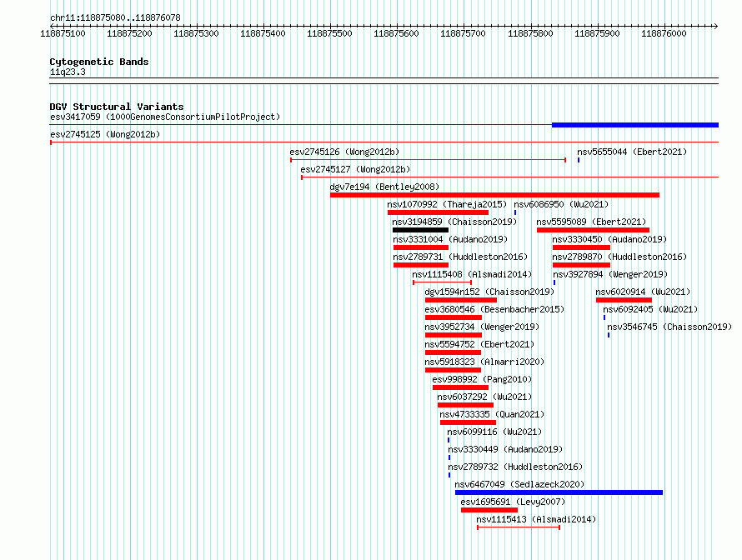
Task: Open nsv3194859 (Chaisson2019) label
Action: coord(454,222)
